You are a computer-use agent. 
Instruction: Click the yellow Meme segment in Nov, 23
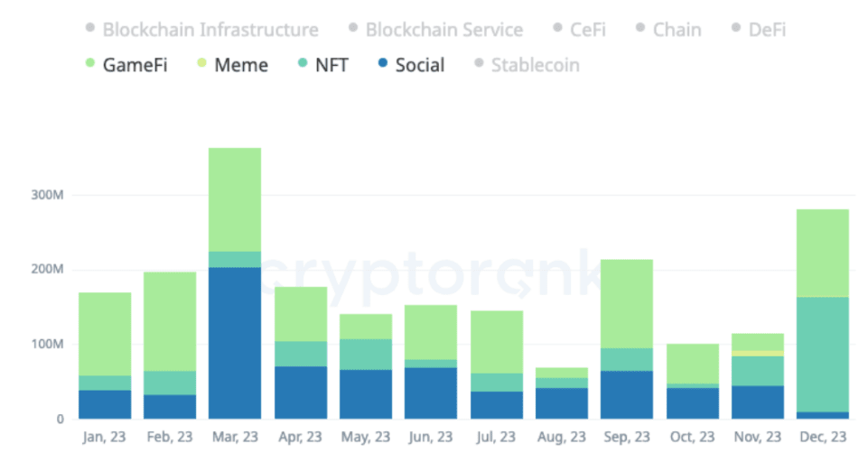click(758, 353)
